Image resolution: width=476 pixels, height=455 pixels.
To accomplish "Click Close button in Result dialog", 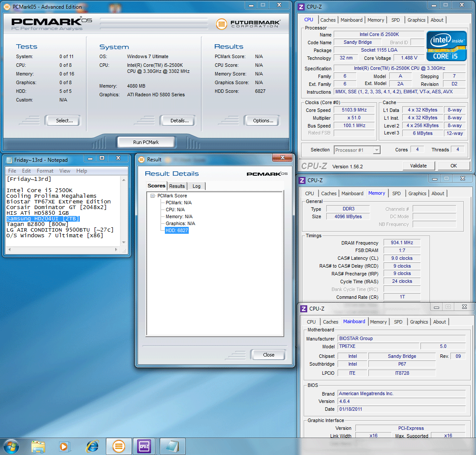I will pos(268,355).
